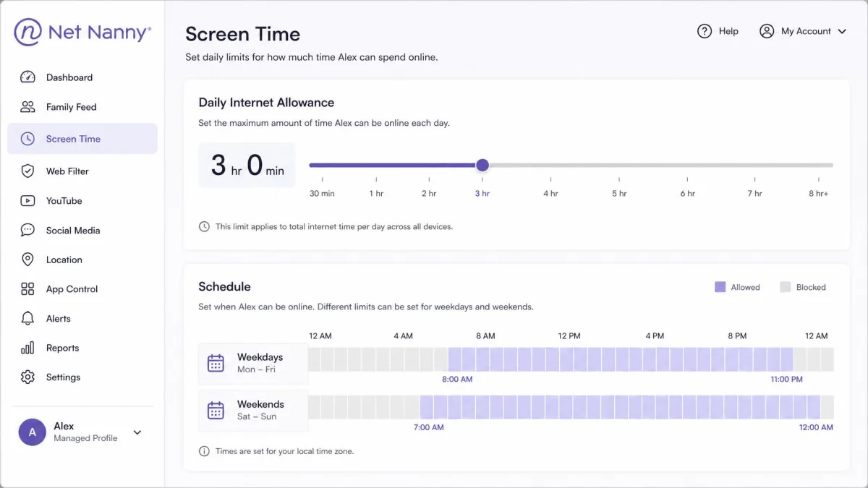Click the 8 hr+ slider mark
868x488 pixels.
click(819, 194)
